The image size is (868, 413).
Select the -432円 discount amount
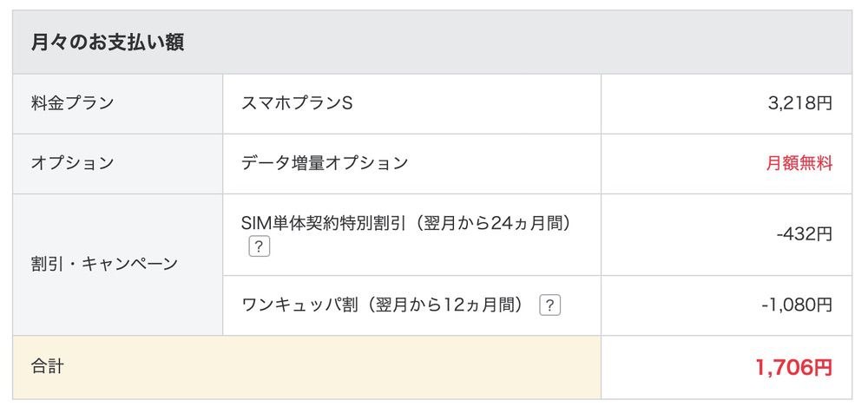click(x=805, y=234)
